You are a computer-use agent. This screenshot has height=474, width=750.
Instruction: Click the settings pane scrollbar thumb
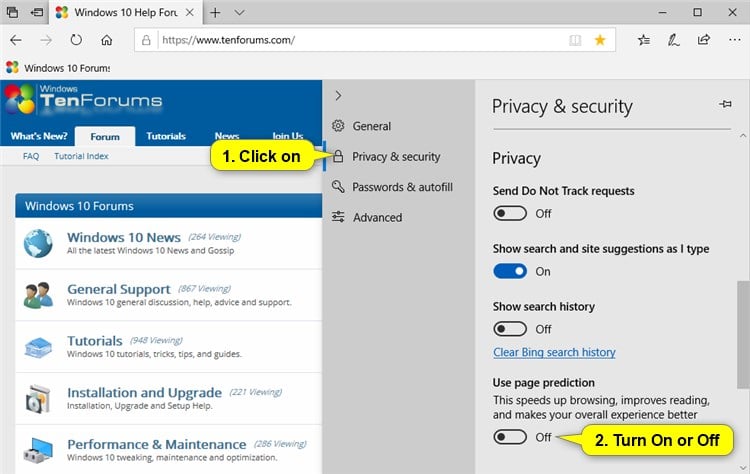pos(743,335)
